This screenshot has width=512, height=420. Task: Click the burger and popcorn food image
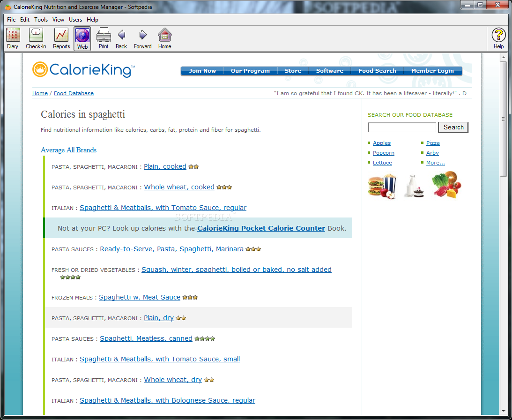coord(382,186)
